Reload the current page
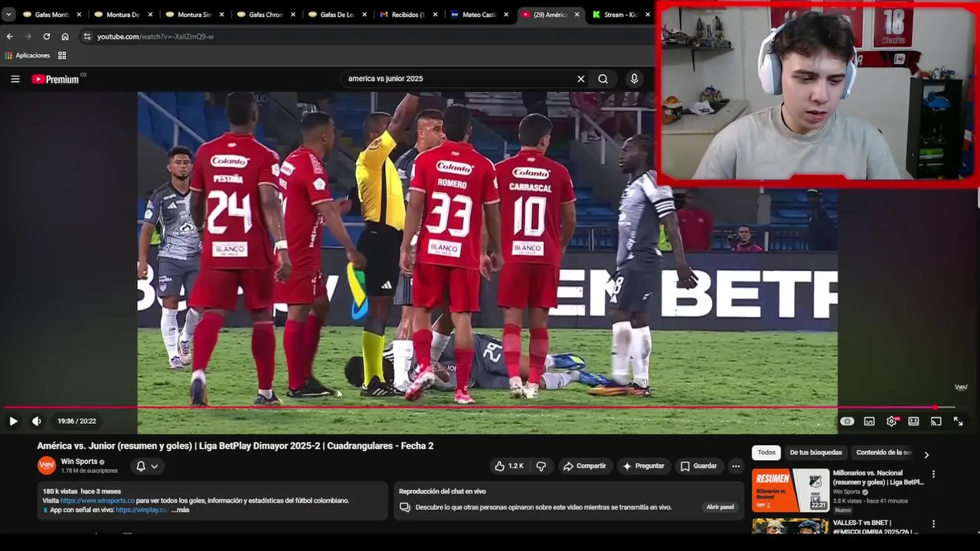Viewport: 980px width, 551px height. 47,36
